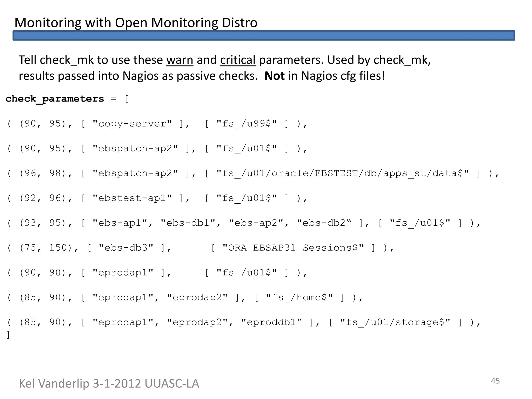Click the footer 'Kel Vanderlip 3-1-2012 UUASC-LA'
The width and height of the screenshot is (532, 399).
tap(109, 384)
